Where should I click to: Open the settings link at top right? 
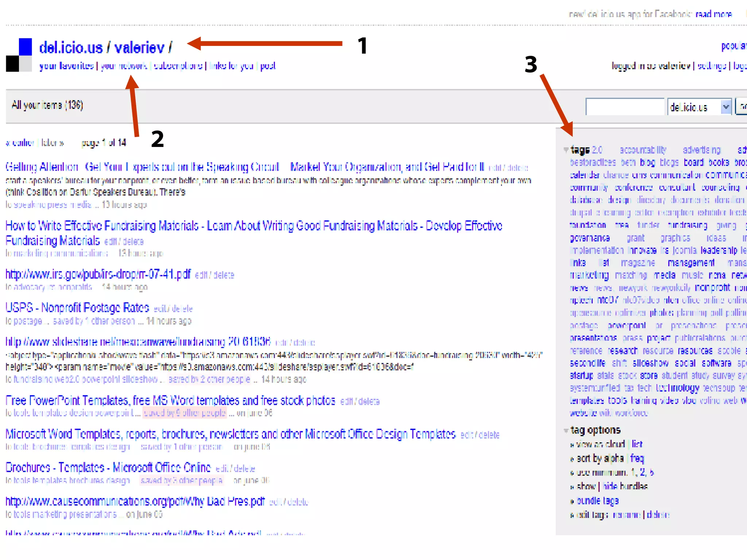pyautogui.click(x=712, y=66)
